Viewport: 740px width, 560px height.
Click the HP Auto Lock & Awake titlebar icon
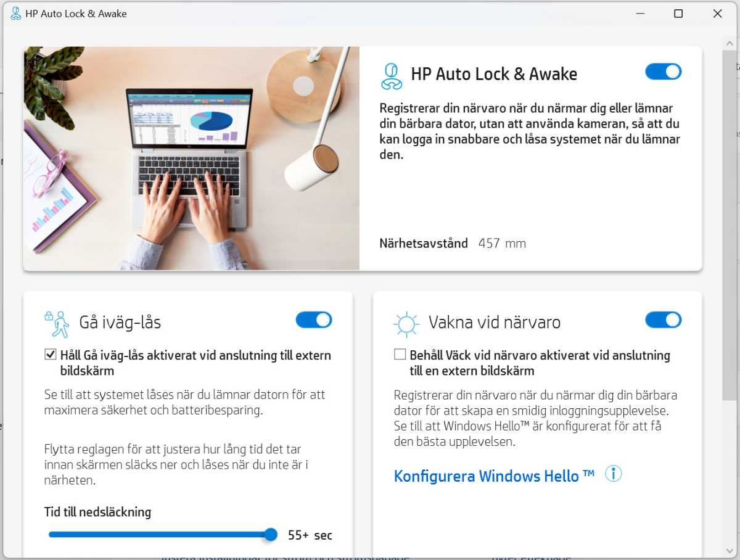click(x=15, y=14)
